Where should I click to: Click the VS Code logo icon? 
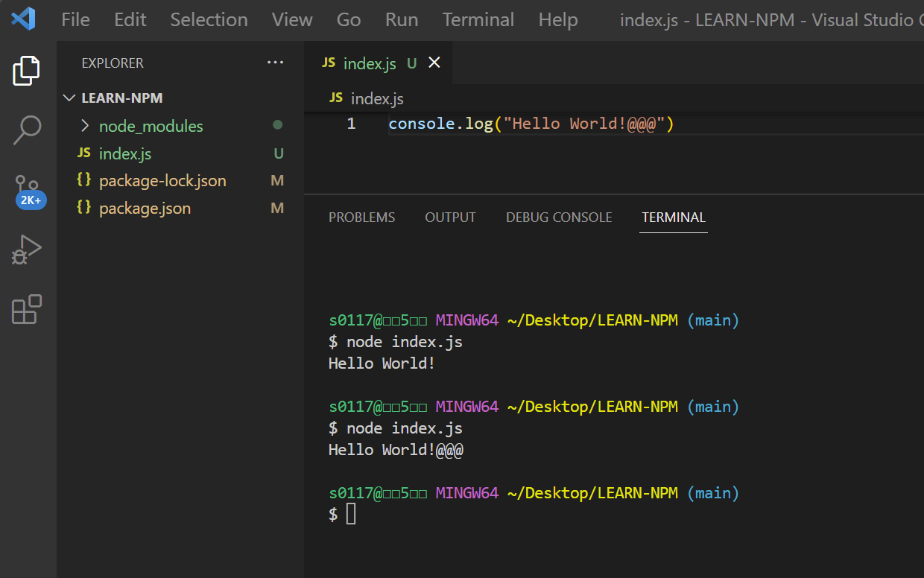click(x=23, y=18)
